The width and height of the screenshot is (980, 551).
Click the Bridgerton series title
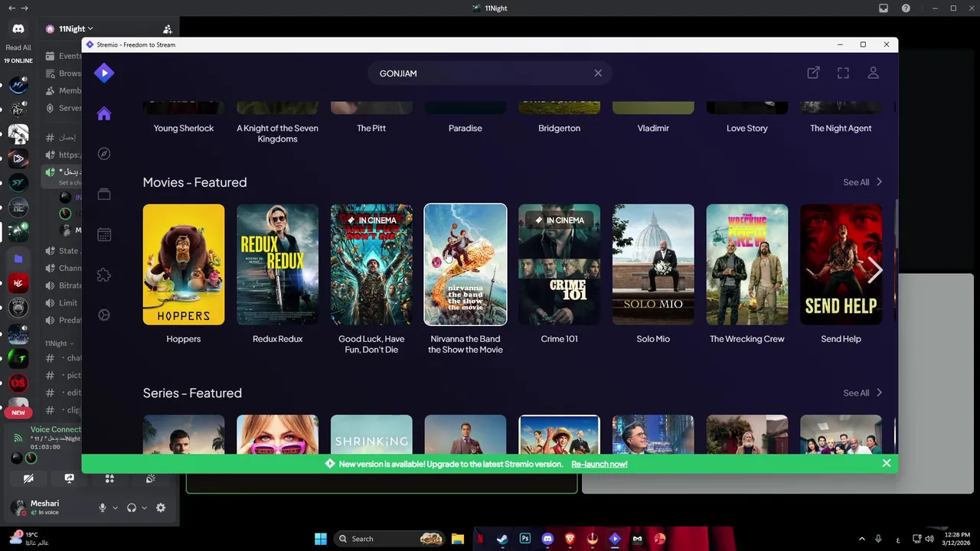tap(559, 128)
